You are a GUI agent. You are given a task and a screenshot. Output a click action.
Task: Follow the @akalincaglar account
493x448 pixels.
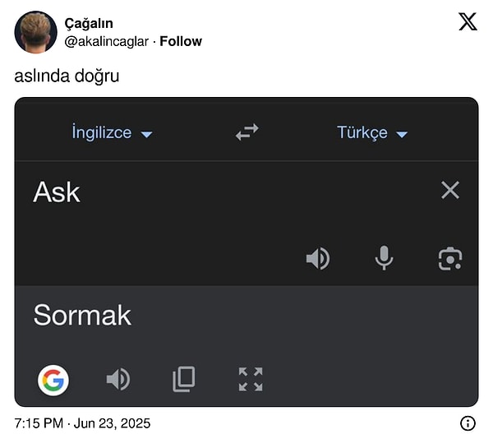(x=181, y=41)
